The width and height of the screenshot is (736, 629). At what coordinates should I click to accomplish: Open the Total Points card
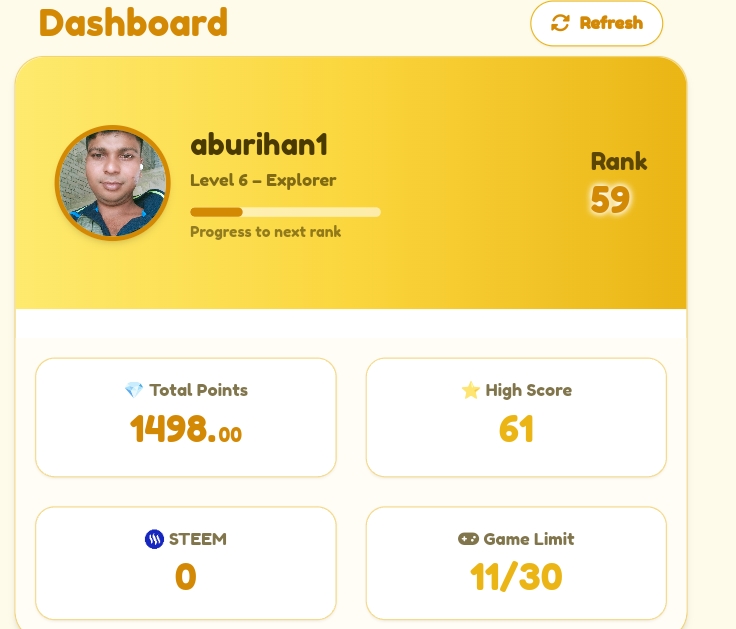[186, 417]
